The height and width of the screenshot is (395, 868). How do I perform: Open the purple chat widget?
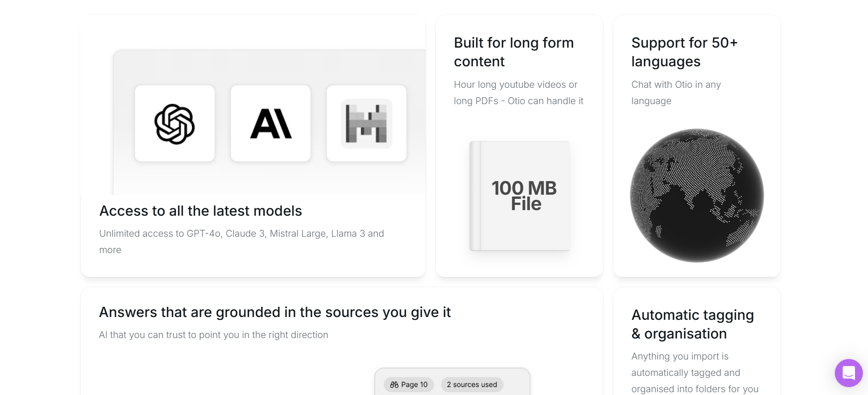848,373
